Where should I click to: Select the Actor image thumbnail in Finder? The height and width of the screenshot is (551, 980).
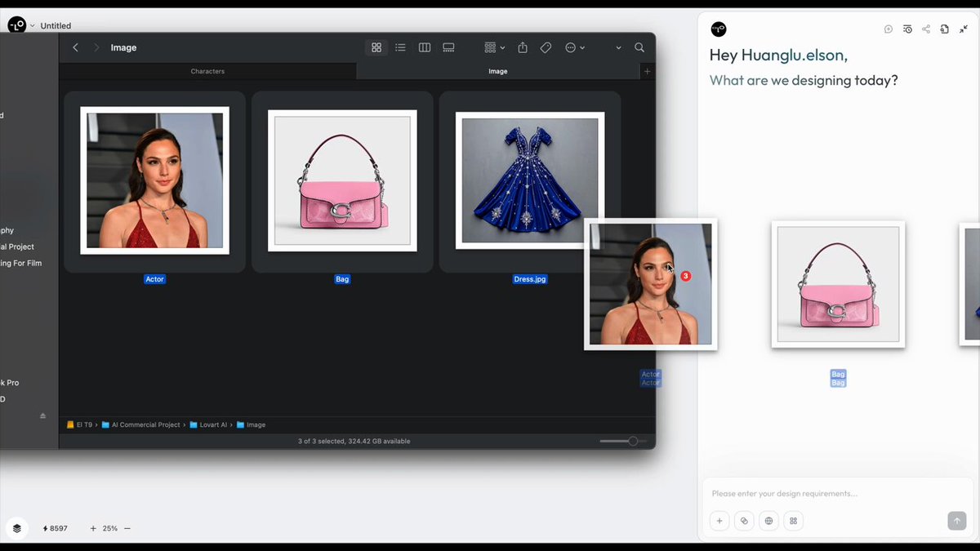154,180
